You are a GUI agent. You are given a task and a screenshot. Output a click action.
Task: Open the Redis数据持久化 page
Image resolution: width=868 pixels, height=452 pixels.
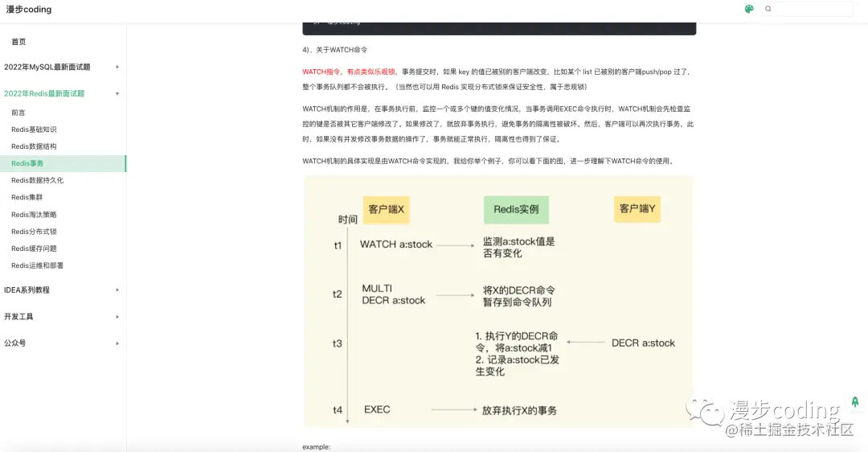[x=37, y=181]
